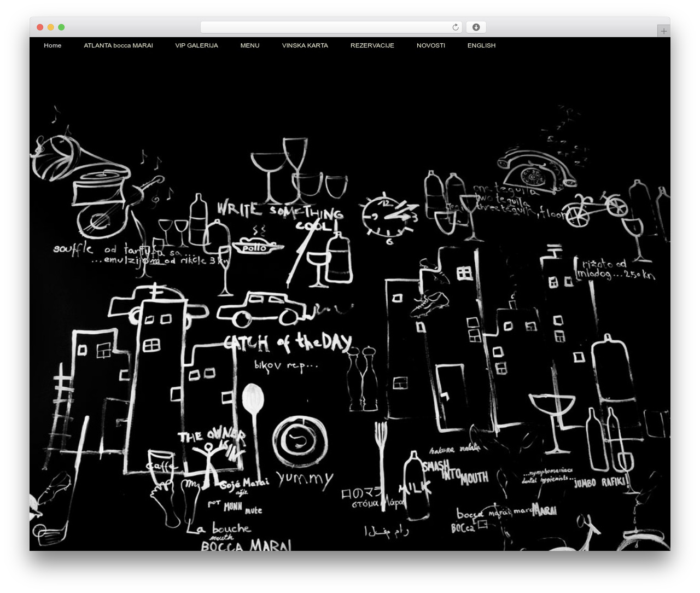The image size is (700, 593).
Task: Click the red close window button
Action: pyautogui.click(x=40, y=27)
